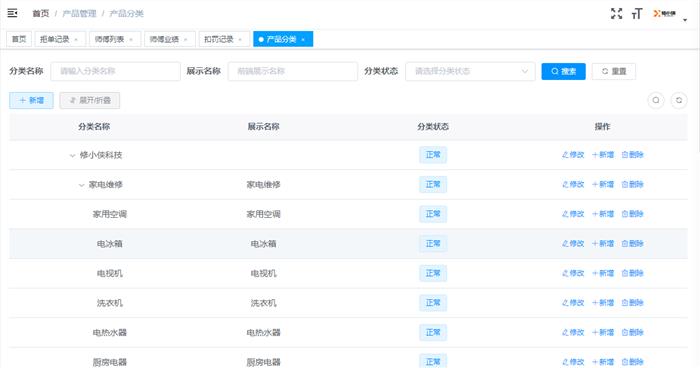This screenshot has height=368, width=700.
Task: Click 修改 in the 家用空调 row
Action: point(573,214)
